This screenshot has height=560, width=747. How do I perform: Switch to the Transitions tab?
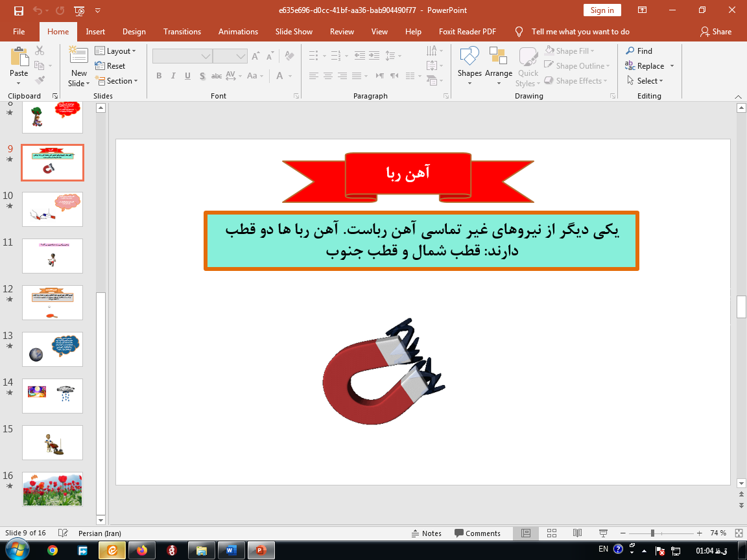pos(182,31)
